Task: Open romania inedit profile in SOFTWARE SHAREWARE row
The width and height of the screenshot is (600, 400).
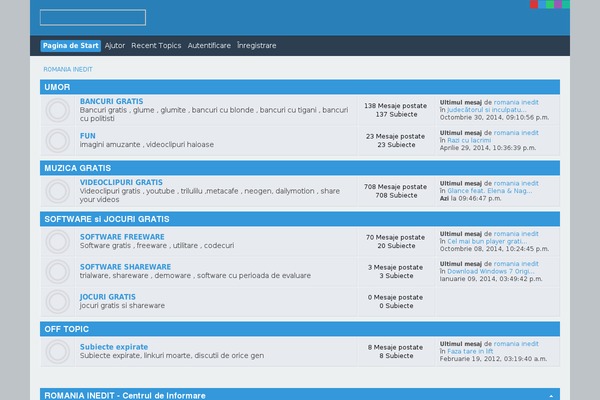Action: 516,264
